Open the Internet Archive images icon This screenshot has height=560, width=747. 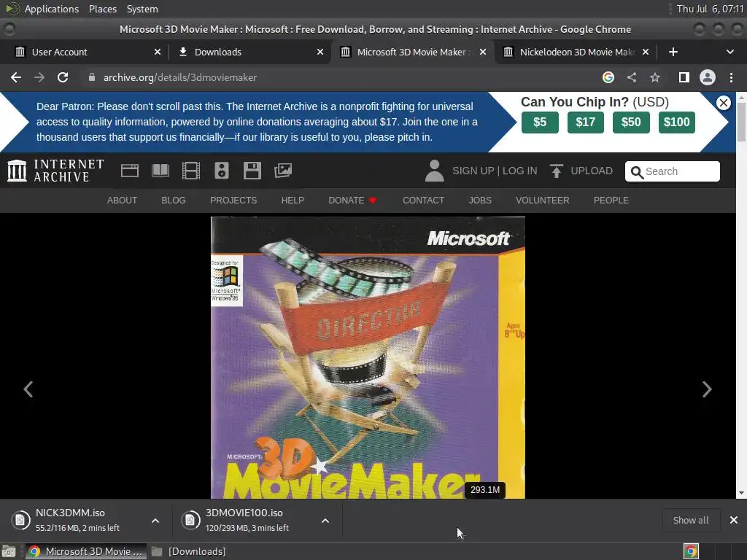[283, 171]
